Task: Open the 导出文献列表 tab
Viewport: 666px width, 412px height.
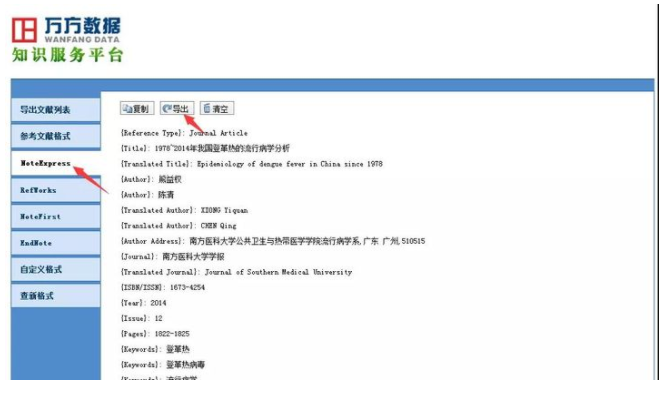Action: (x=56, y=110)
